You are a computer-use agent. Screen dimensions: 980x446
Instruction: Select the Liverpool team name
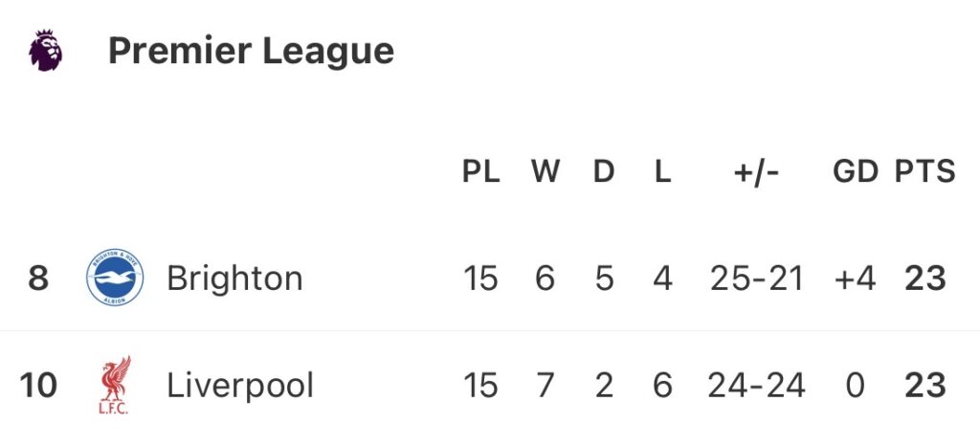[240, 386]
